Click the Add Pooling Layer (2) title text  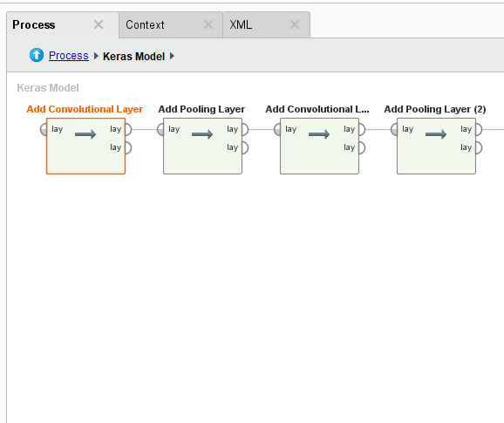pos(435,109)
